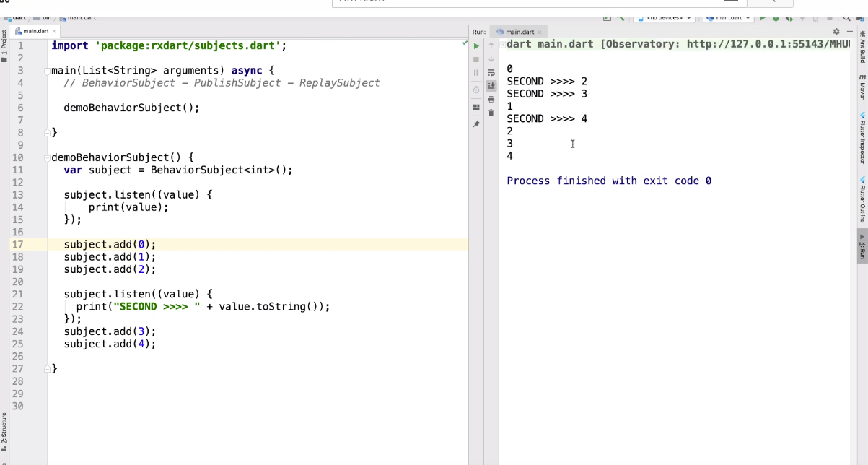Close the main.dart editor tab
Screen dimensions: 868x465
[x=54, y=31]
